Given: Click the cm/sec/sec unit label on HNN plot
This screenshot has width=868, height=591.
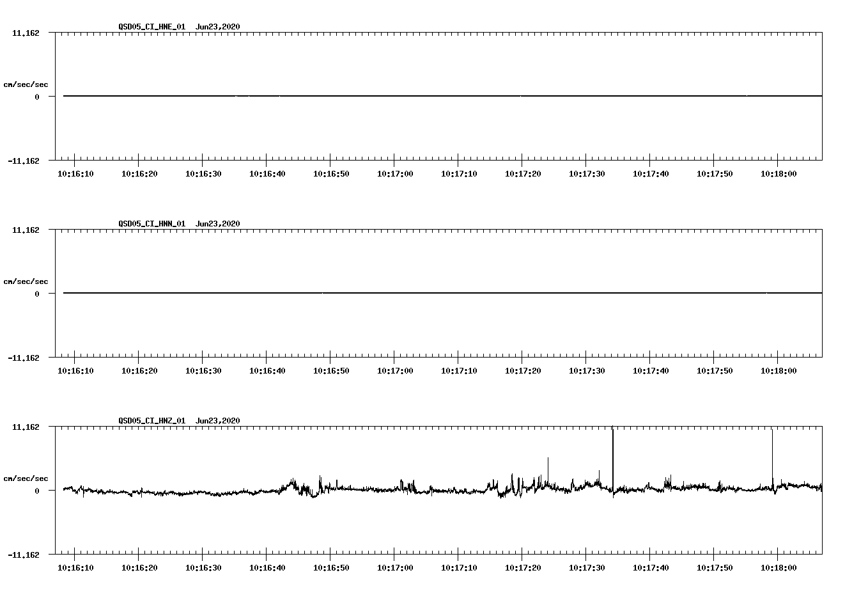Looking at the screenshot, I should point(26,281).
